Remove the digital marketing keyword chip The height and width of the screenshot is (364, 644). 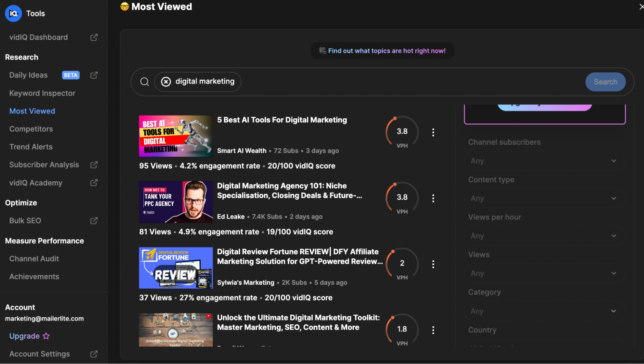[x=166, y=82]
